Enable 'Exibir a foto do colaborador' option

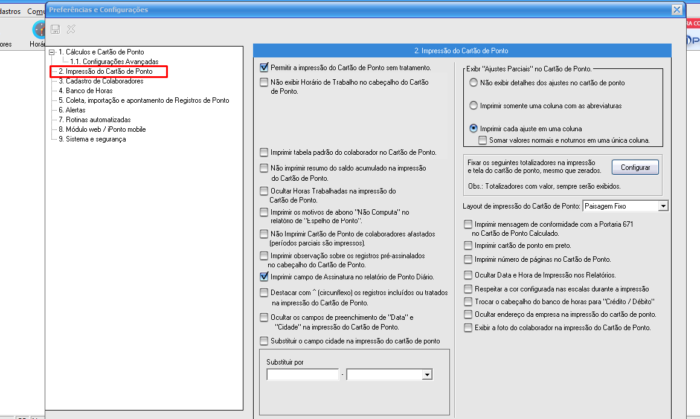[470, 326]
